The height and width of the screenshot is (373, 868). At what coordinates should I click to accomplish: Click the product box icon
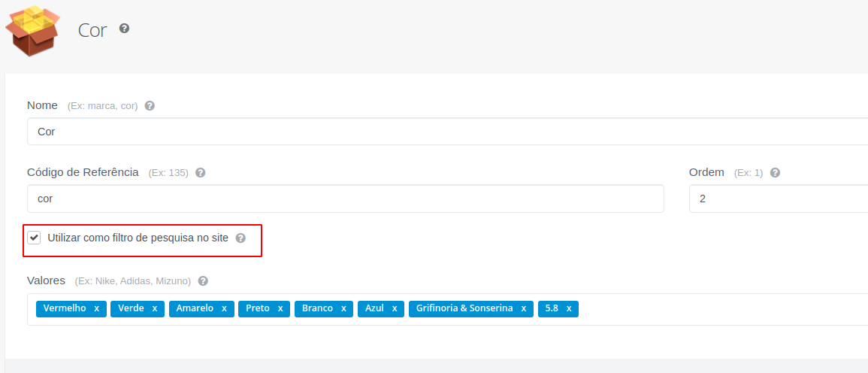[x=32, y=31]
